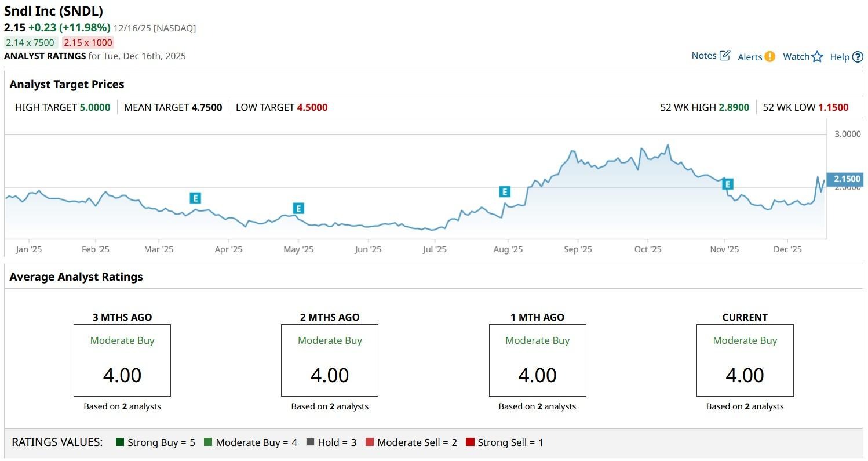Select the CURRENT rating box
Viewport: 868px width, 461px height.
745,360
